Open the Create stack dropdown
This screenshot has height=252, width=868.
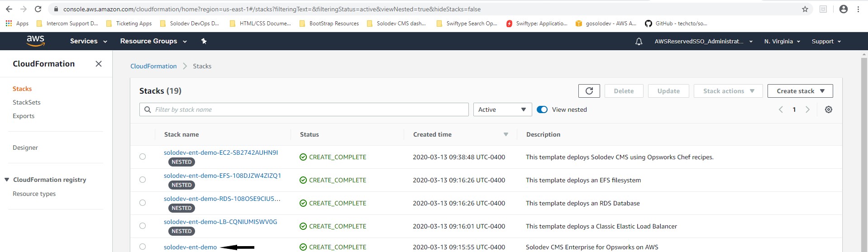800,91
